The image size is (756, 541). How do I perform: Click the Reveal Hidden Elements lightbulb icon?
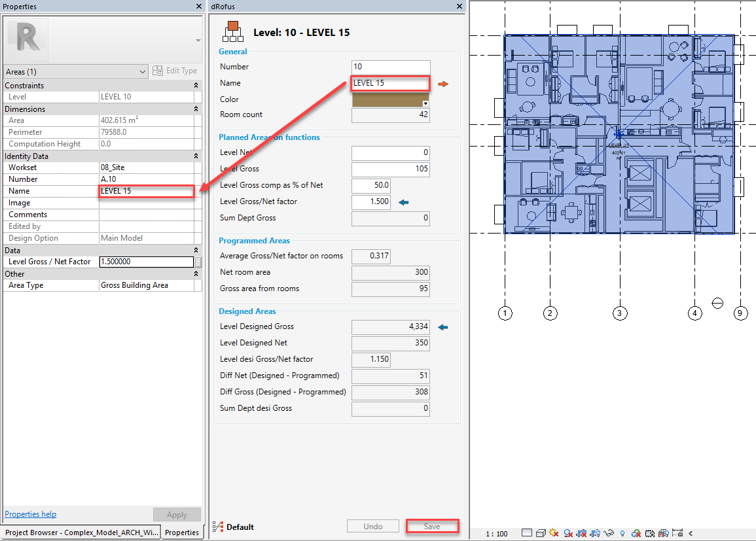pos(622,534)
